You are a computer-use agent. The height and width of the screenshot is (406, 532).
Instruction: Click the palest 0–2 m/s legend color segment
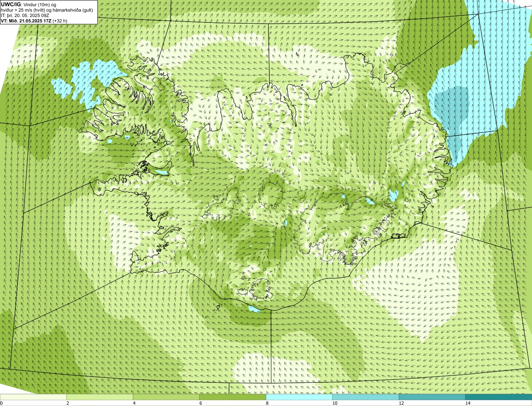tap(33, 397)
